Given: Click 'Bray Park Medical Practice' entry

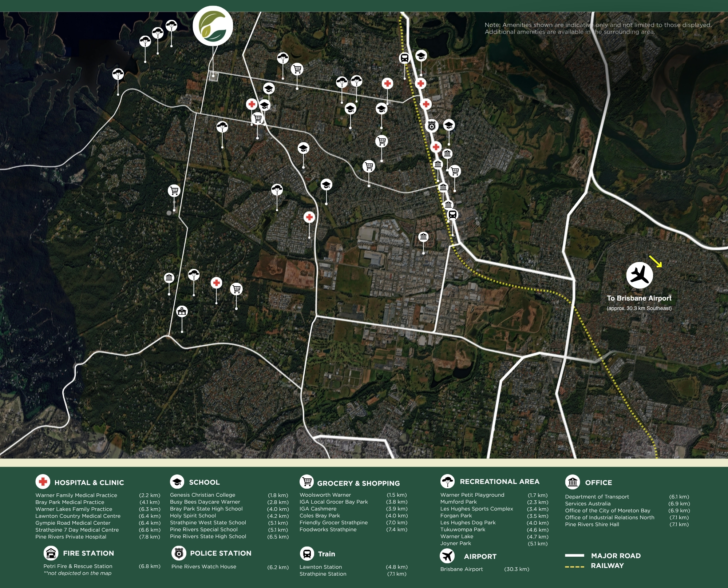Looking at the screenshot, I should click(70, 502).
